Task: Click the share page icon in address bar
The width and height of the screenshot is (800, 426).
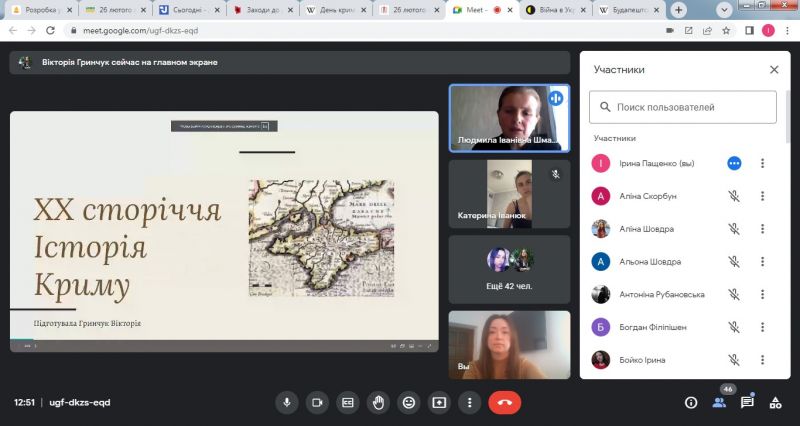Action: [x=707, y=31]
